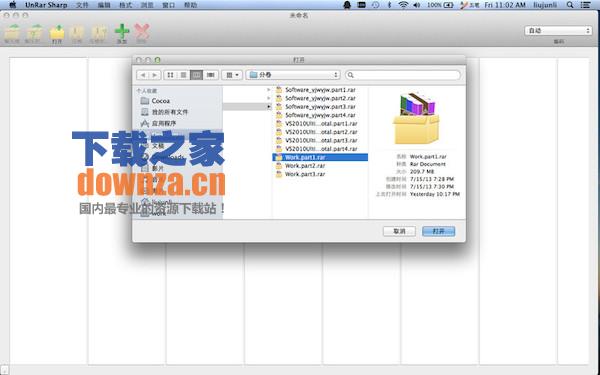Select the highlighted Work.part1.rar row
600x375 pixels.
pos(320,157)
